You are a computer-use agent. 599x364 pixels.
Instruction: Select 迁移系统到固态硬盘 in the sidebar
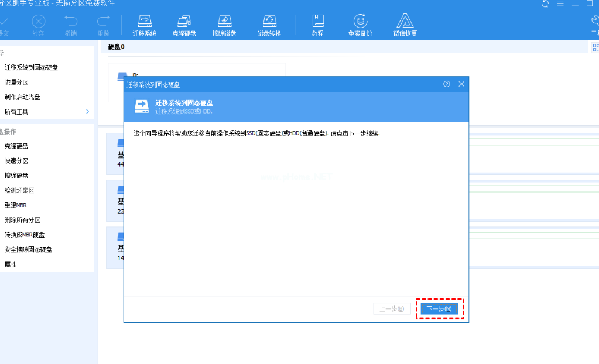coord(31,67)
